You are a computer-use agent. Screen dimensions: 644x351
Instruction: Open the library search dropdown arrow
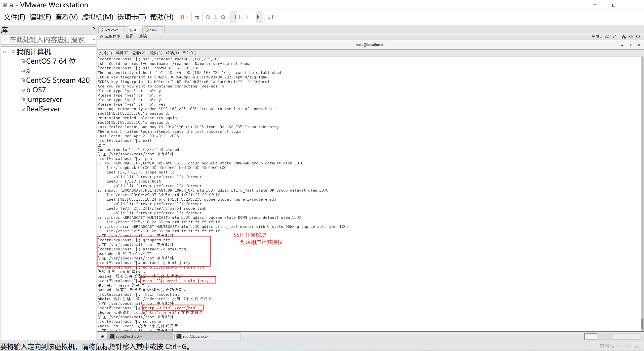point(94,39)
